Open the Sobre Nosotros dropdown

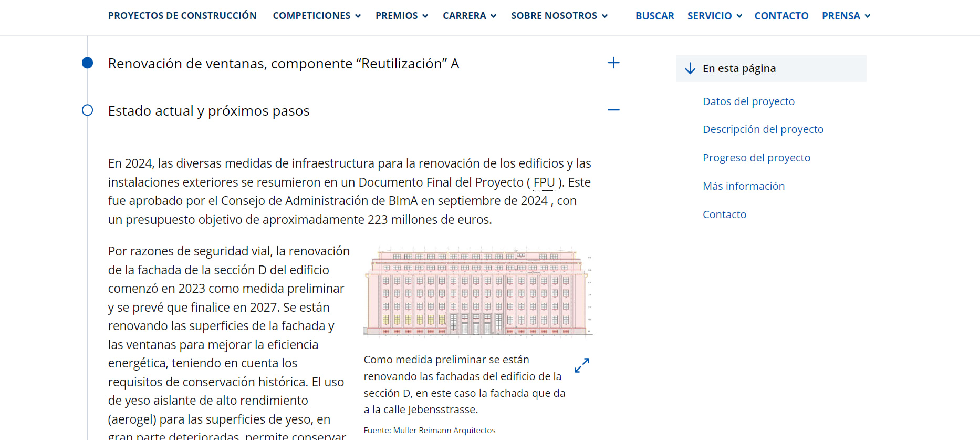(x=559, y=16)
